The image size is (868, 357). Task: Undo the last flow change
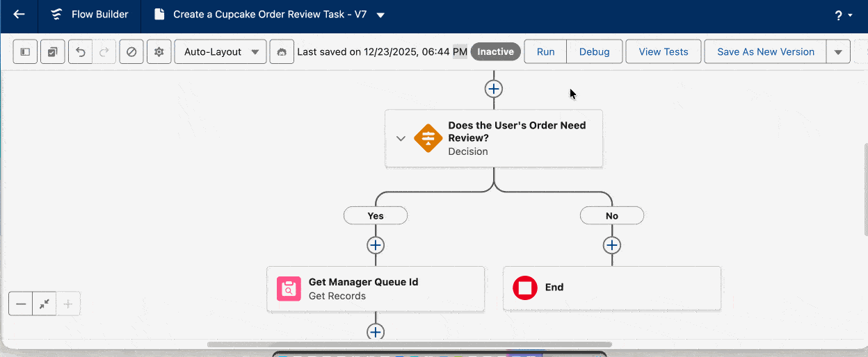coord(81,52)
